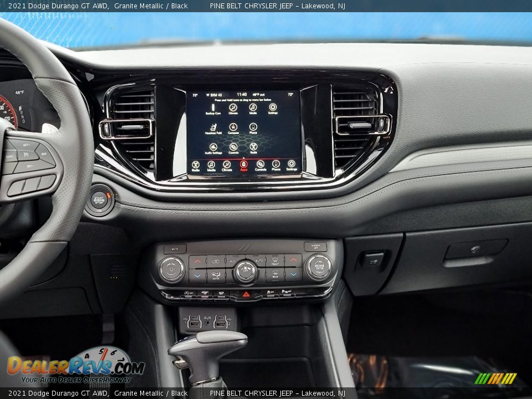Screen dimensions: 532x399
Task: Click the center fan OFF knob
Action: tap(245, 272)
